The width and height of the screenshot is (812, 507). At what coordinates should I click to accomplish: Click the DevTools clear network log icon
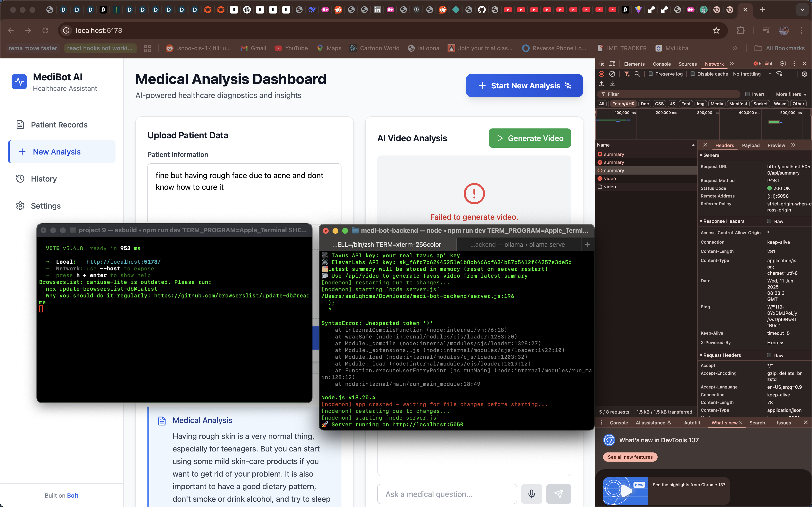click(x=612, y=74)
